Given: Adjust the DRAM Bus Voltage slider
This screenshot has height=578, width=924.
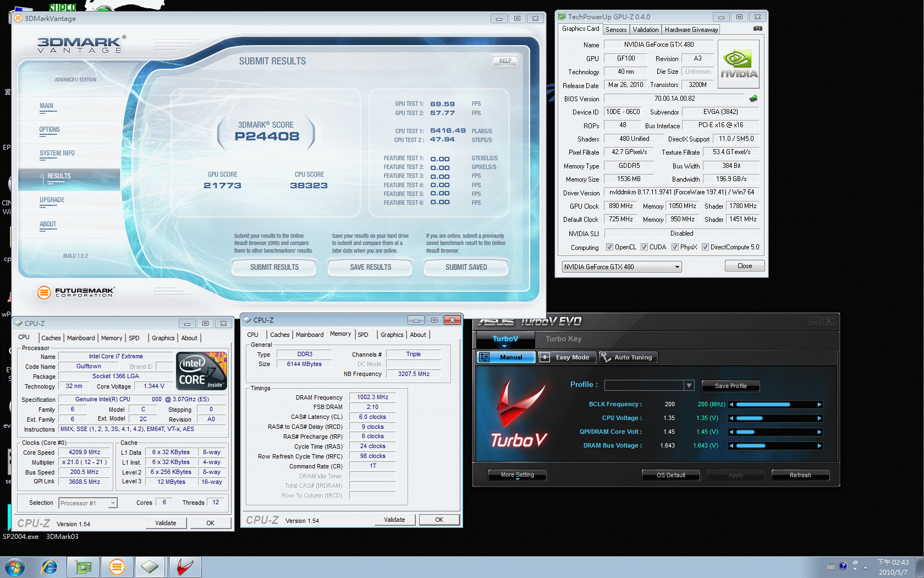Looking at the screenshot, I should pyautogui.click(x=776, y=446).
